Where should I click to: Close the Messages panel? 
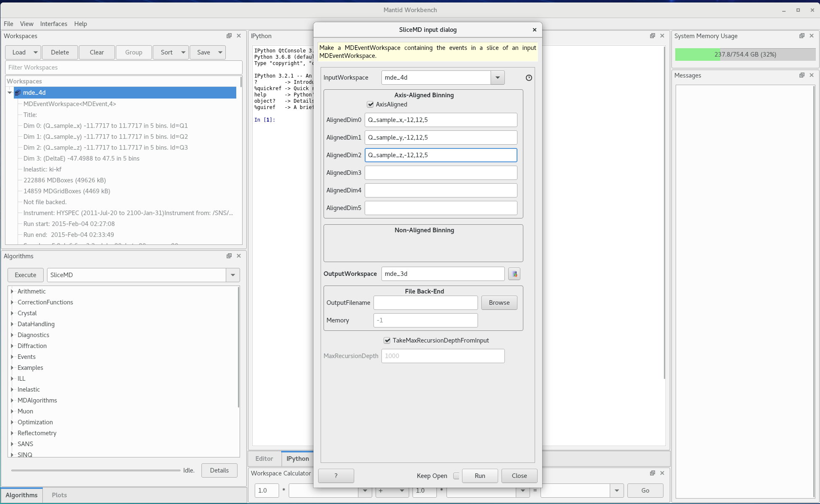(x=812, y=75)
